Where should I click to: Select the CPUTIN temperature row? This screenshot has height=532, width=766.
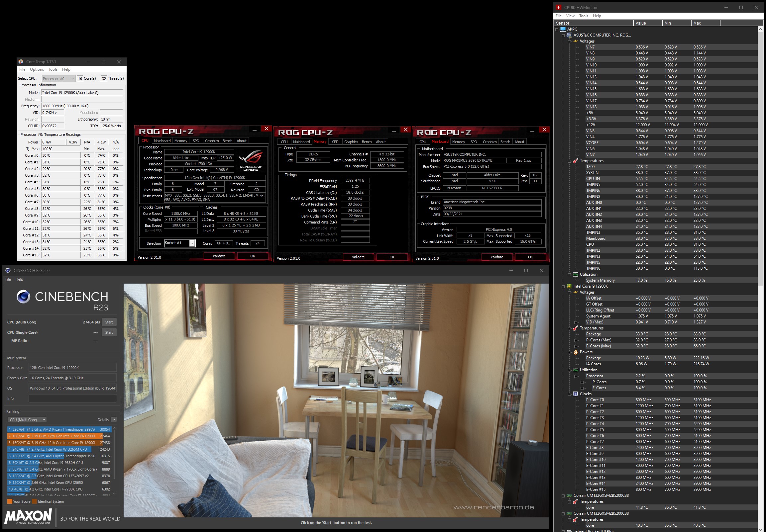coord(671,179)
